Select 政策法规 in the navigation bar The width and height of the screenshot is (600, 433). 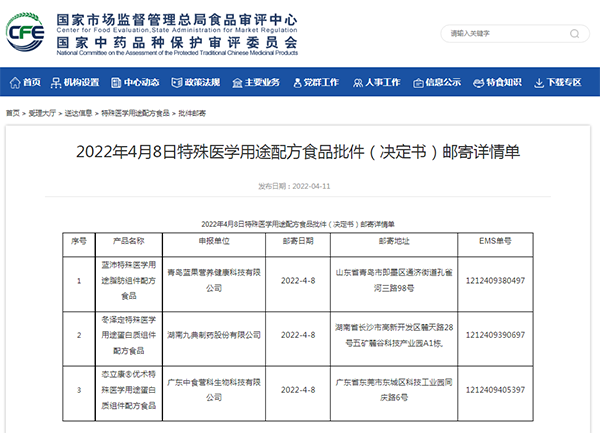200,82
